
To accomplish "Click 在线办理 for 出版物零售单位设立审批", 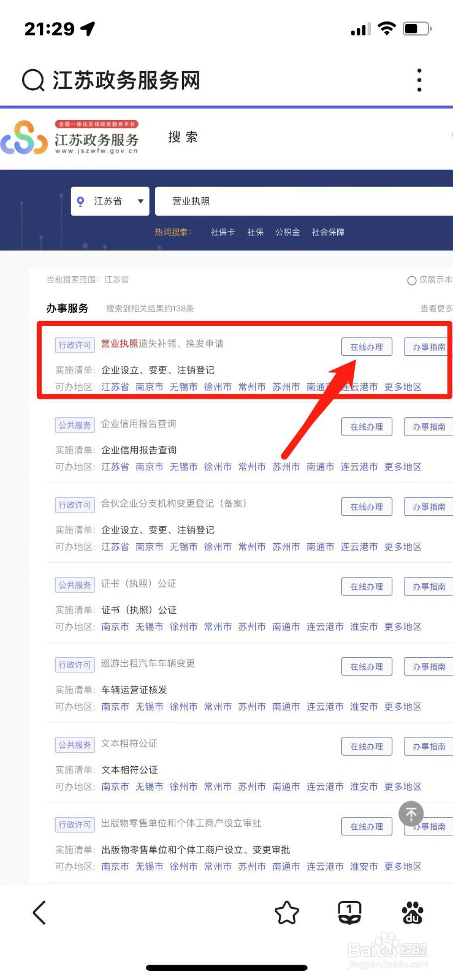I will 367,827.
